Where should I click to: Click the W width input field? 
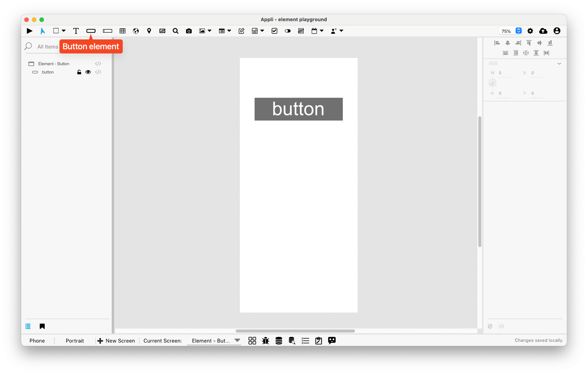click(504, 73)
